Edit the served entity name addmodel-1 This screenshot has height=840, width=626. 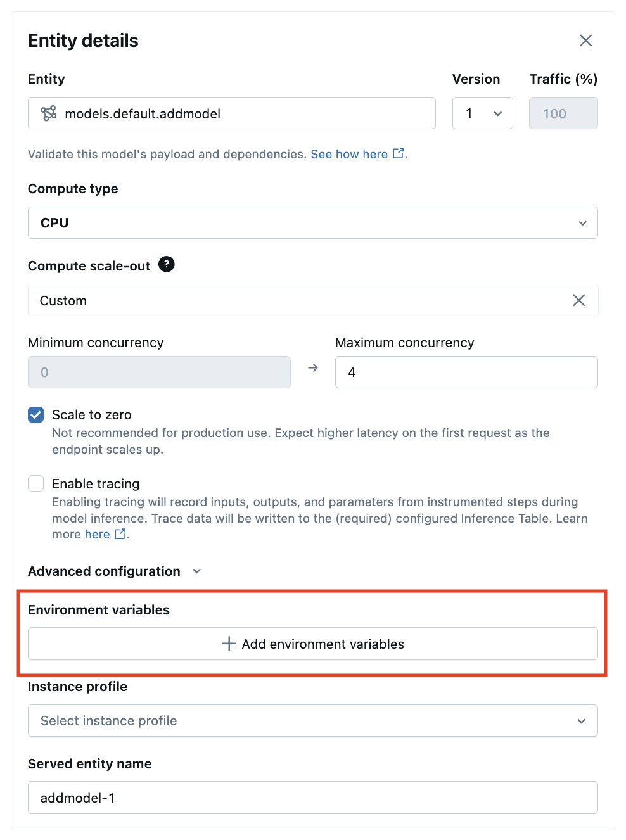click(x=312, y=798)
